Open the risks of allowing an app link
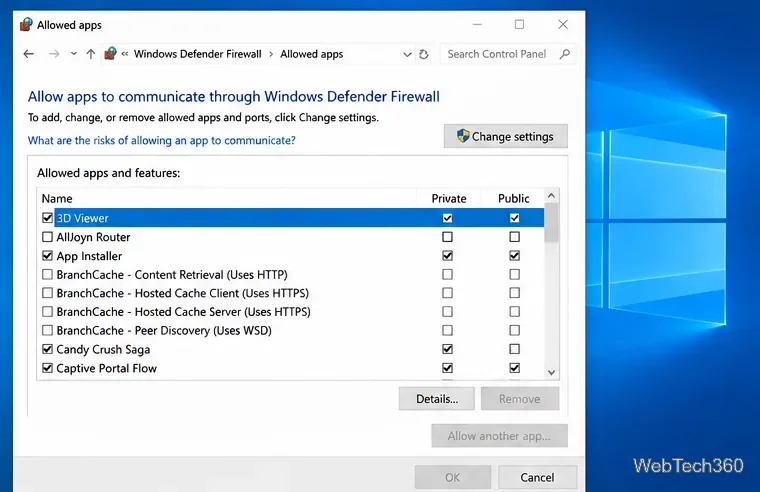 pyautogui.click(x=161, y=140)
